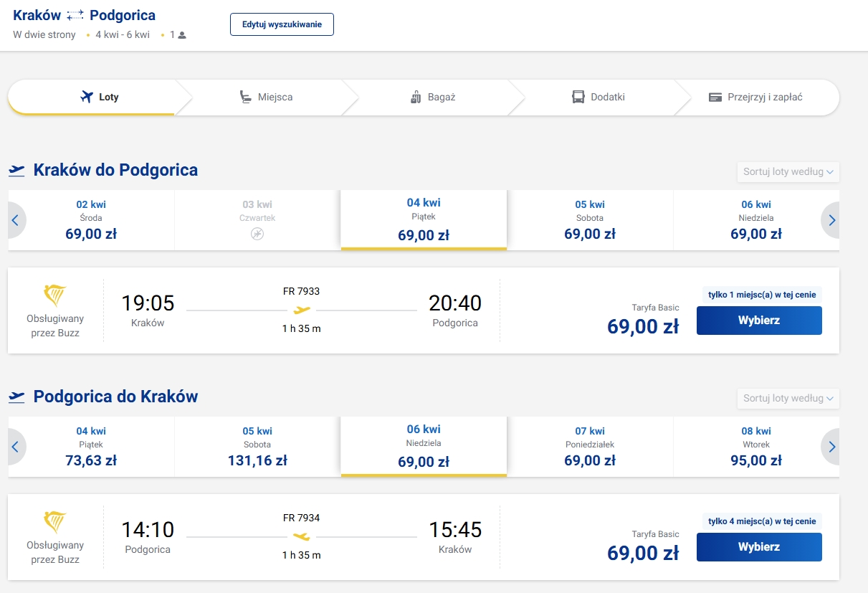Open sort dropdown for Kraków do Podgorica flights

788,172
